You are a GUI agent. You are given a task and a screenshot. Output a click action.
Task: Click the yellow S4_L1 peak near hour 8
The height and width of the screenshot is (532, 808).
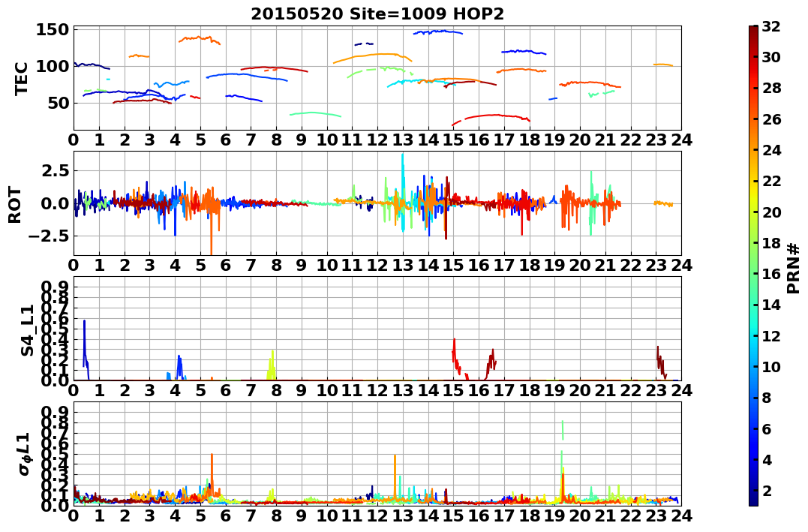point(272,365)
